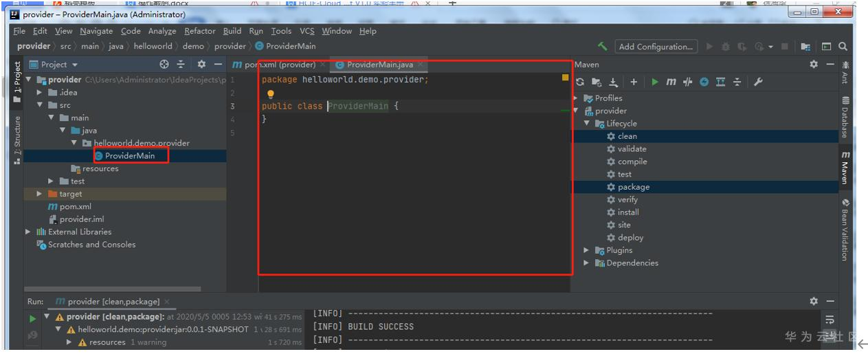Expand External Libraries node

[x=28, y=232]
